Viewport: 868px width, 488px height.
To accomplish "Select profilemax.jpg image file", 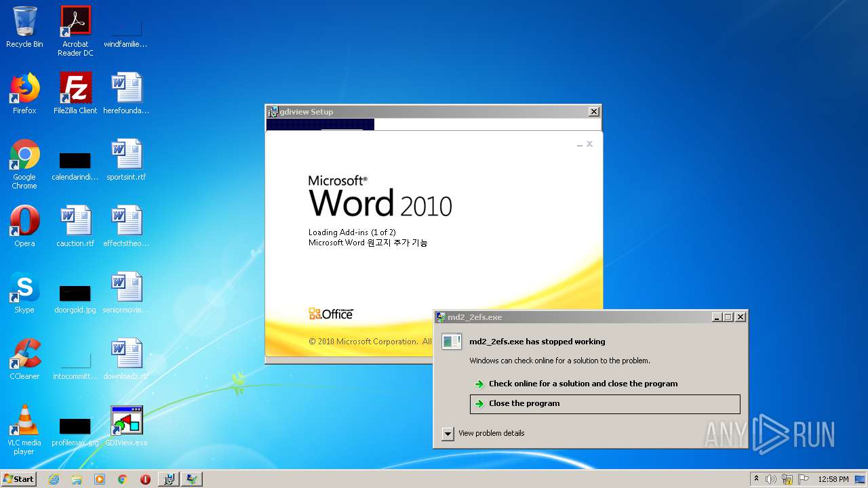I will pos(75,431).
